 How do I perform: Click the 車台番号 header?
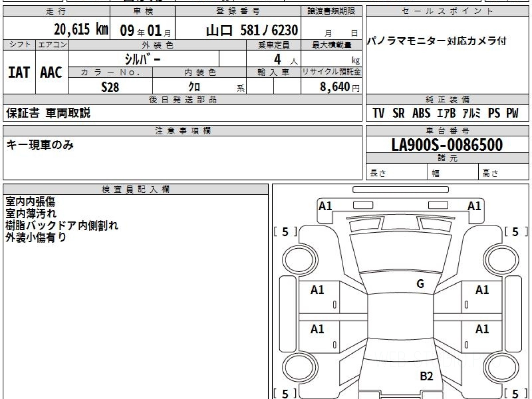point(447,131)
